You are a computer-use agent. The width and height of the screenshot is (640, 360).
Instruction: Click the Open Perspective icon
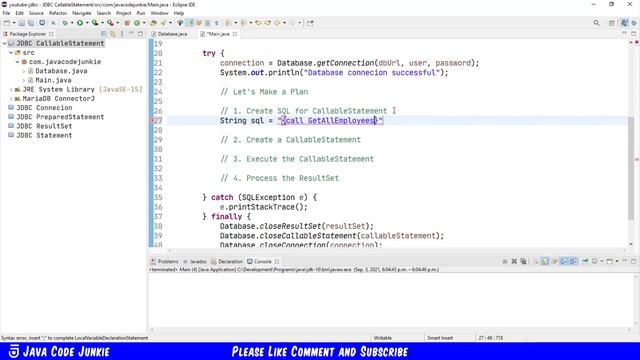click(611, 23)
